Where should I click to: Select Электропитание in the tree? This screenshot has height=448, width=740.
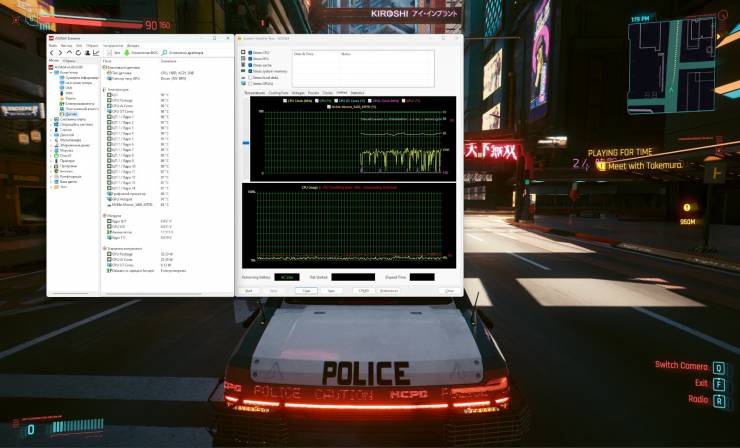(x=77, y=103)
